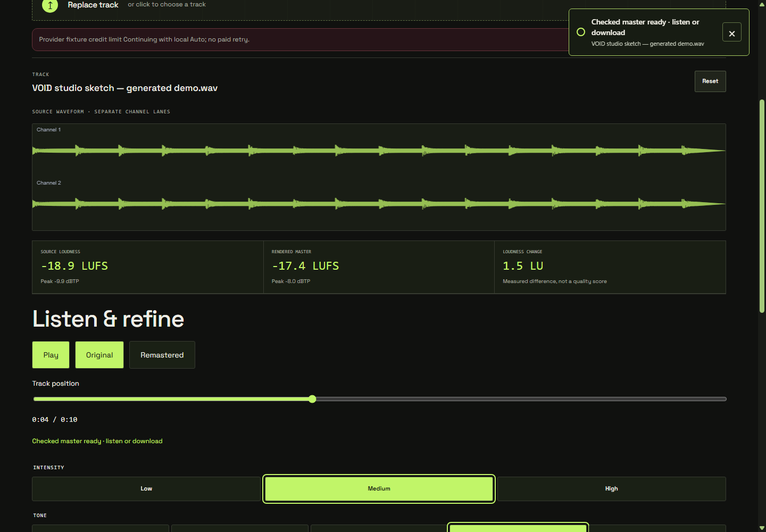Click the upload arrow icon beside Replace track
The width and height of the screenshot is (766, 532).
(x=50, y=5)
